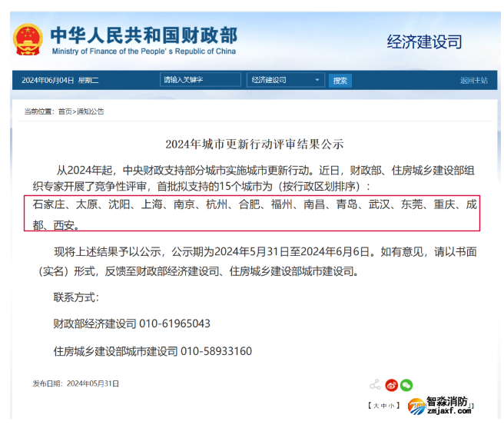Viewport: 504px width, 438px height.
Task: Click the keyword search input field
Action: point(201,80)
